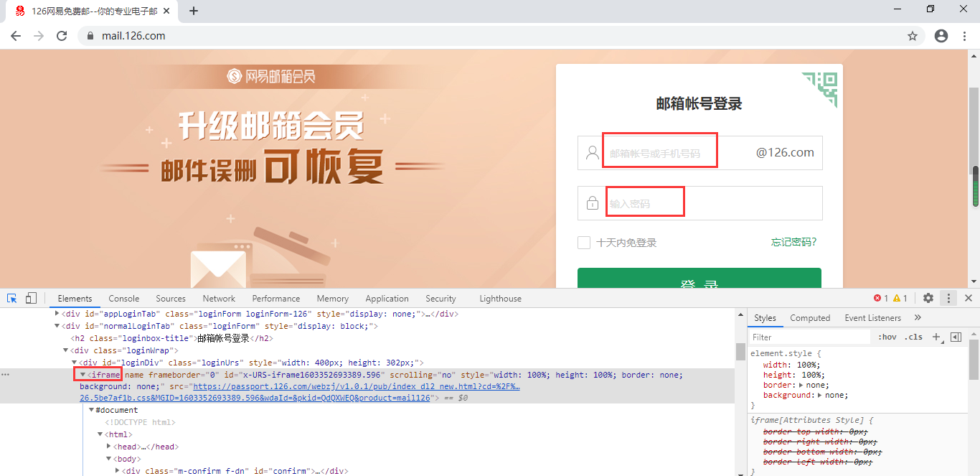The width and height of the screenshot is (980, 476).
Task: Open the Chrome profile avatar icon
Action: (941, 36)
